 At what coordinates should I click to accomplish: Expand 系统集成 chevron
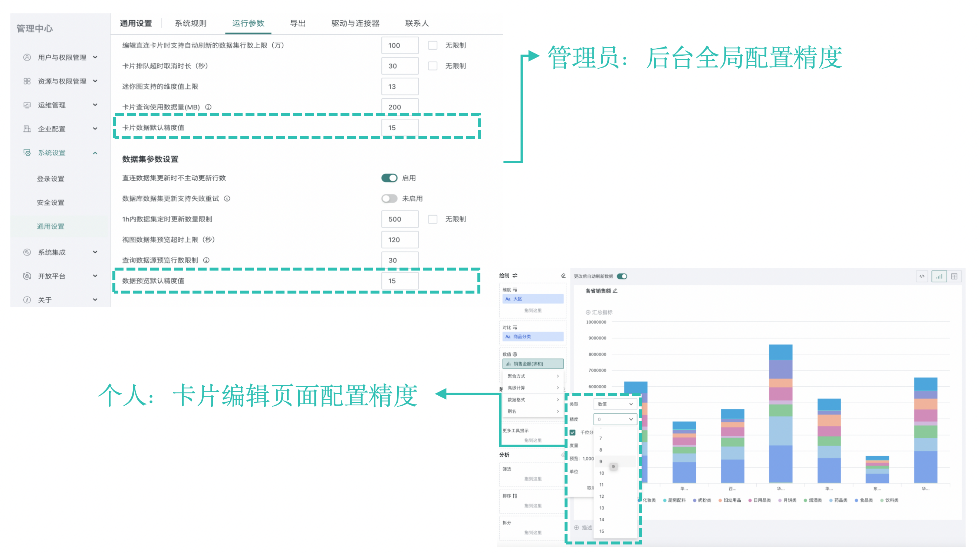coord(95,252)
